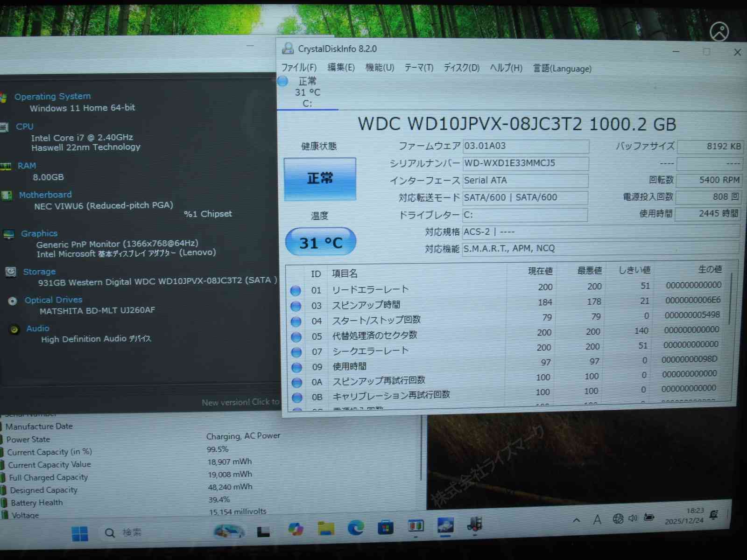Image resolution: width=747 pixels, height=560 pixels.
Task: Click the 31 °C temperature button
Action: click(x=320, y=242)
